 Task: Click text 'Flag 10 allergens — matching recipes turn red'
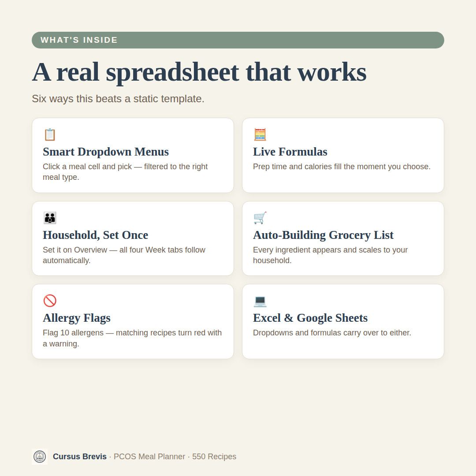pos(124,333)
